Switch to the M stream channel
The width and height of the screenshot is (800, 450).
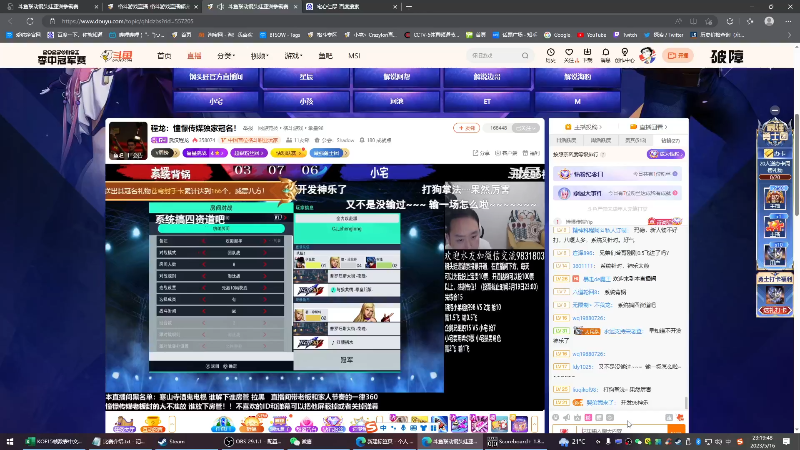[577, 102]
